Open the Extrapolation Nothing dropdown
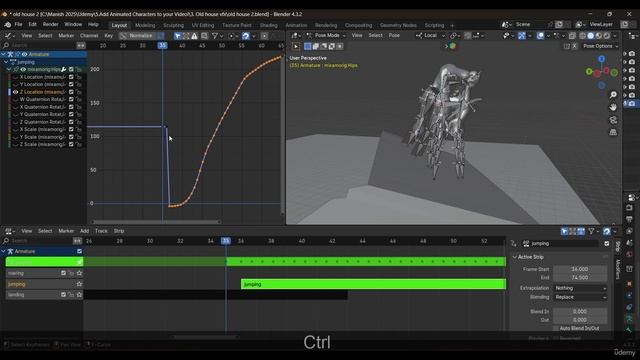This screenshot has width=640, height=360. [x=580, y=288]
